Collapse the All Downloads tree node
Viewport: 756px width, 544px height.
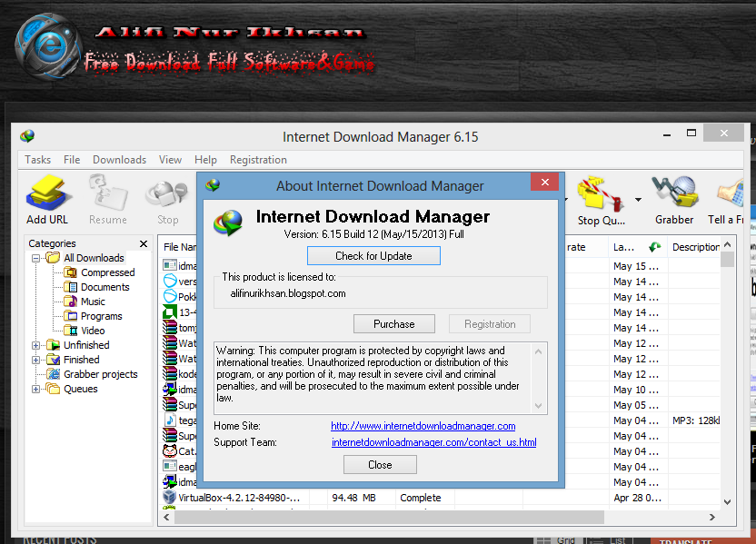click(x=35, y=258)
